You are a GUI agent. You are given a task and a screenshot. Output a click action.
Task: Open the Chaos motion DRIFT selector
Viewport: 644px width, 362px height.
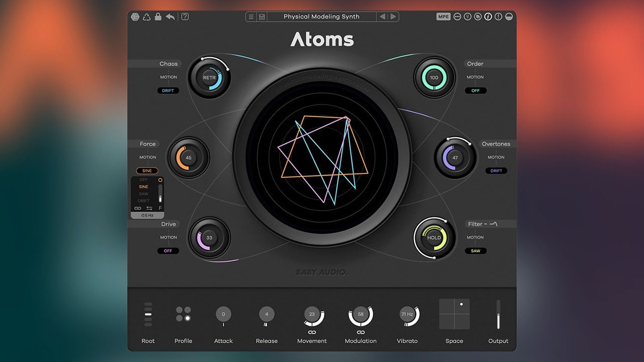(x=168, y=91)
